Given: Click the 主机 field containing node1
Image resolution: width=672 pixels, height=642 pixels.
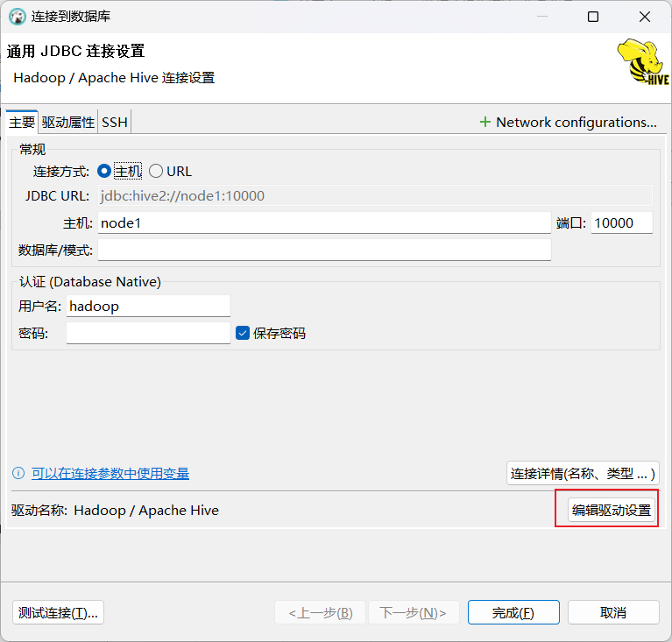Looking at the screenshot, I should (323, 223).
